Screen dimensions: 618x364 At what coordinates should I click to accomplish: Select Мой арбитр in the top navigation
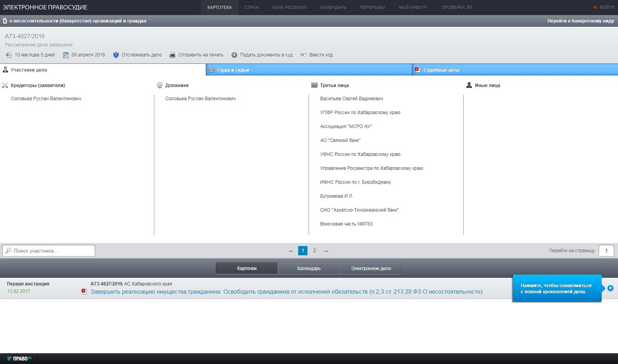click(413, 7)
